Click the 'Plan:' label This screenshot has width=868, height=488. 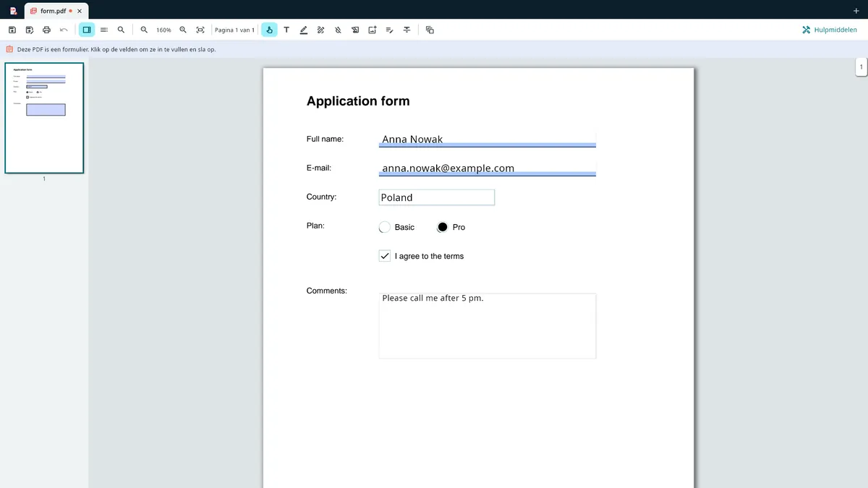point(315,226)
